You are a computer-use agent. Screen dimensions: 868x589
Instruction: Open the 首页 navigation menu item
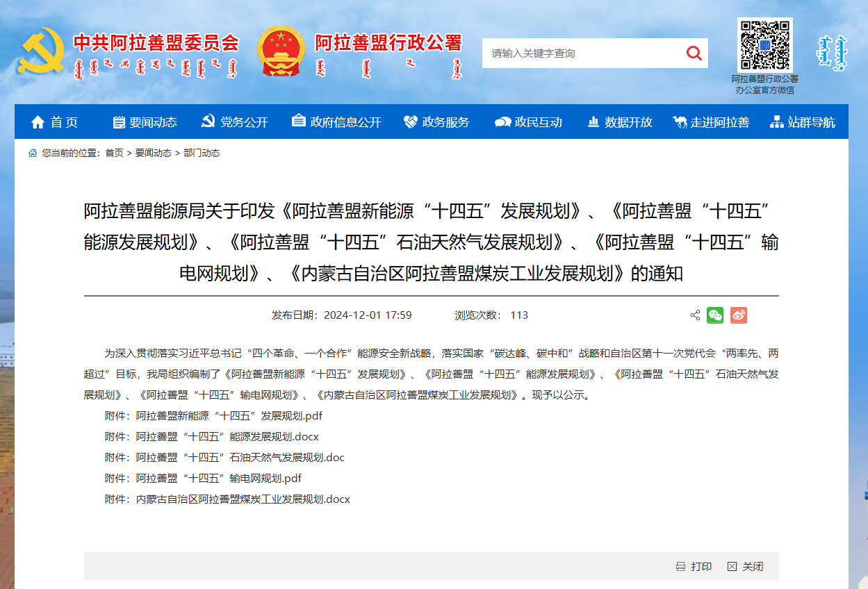tap(55, 122)
